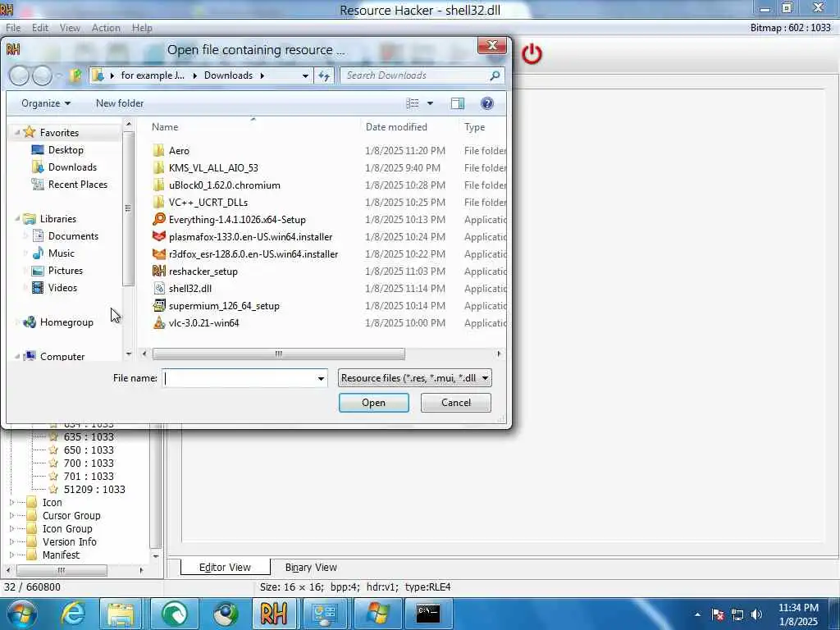Click the file list horizontal scrollbar
The image size is (840, 630).
point(279,354)
